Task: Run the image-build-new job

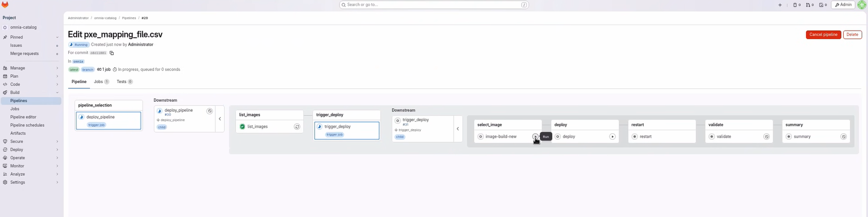Action: point(535,137)
